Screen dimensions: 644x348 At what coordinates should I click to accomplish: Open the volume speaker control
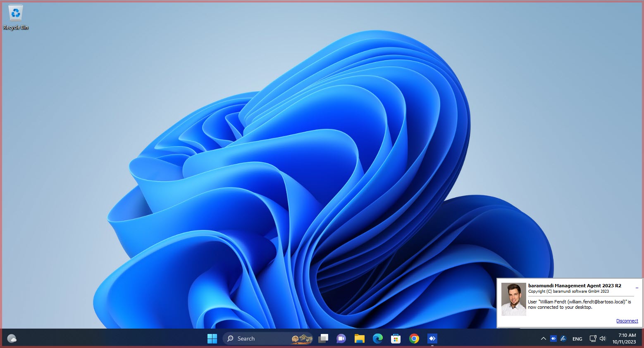[x=602, y=339]
